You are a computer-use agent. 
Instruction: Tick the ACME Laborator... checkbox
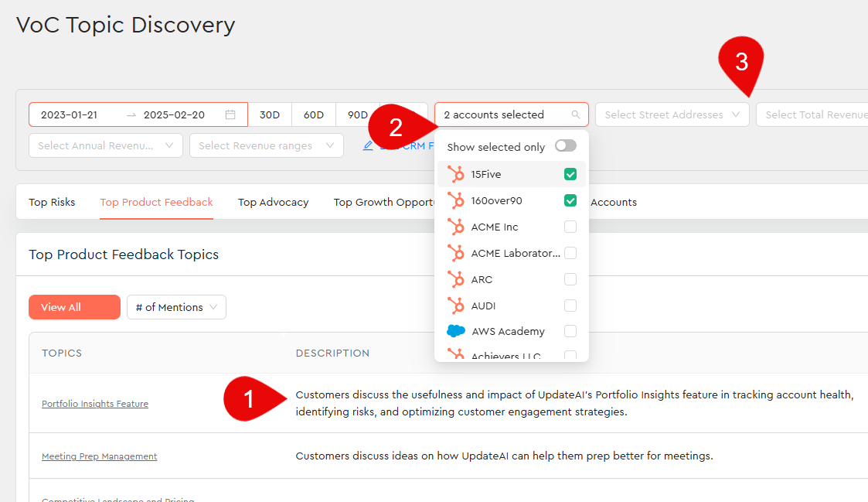click(x=570, y=253)
